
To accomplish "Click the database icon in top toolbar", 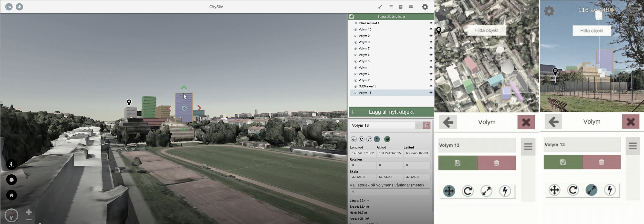I will coord(401,7).
